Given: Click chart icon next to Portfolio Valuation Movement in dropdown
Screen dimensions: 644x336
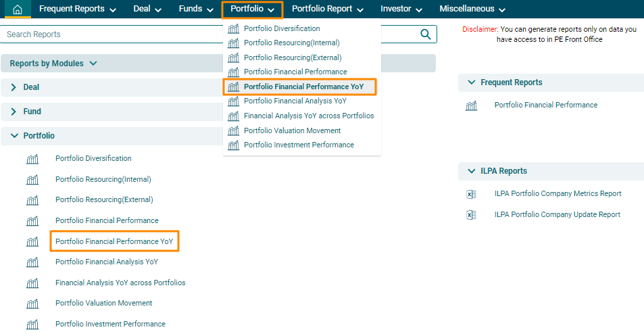Looking at the screenshot, I should click(x=233, y=131).
